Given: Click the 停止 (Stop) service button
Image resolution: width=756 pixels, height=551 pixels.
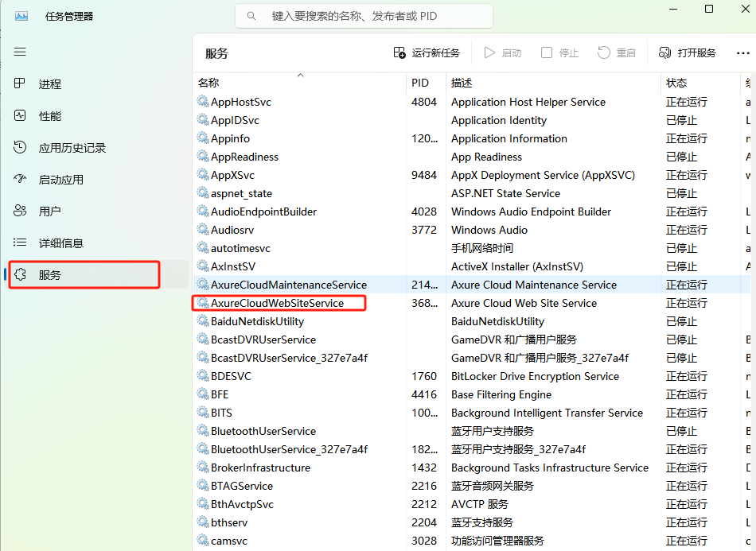Looking at the screenshot, I should [x=559, y=53].
